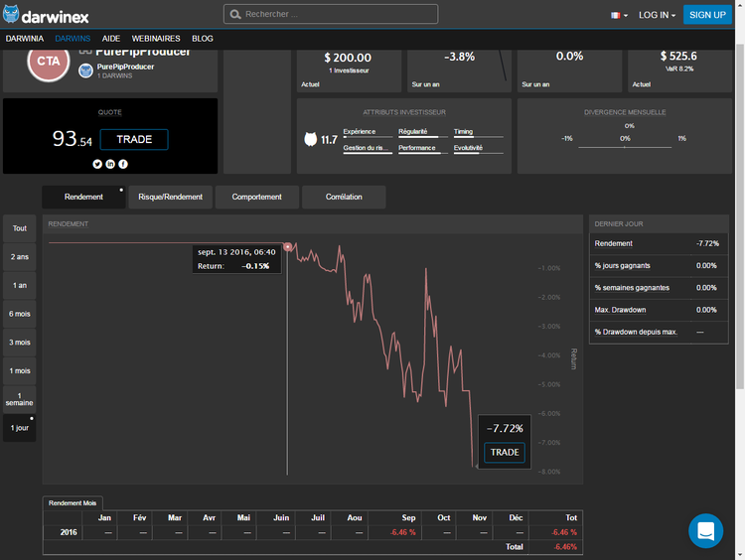The width and height of the screenshot is (745, 560).
Task: Share quote on Twitter icon
Action: (97, 164)
